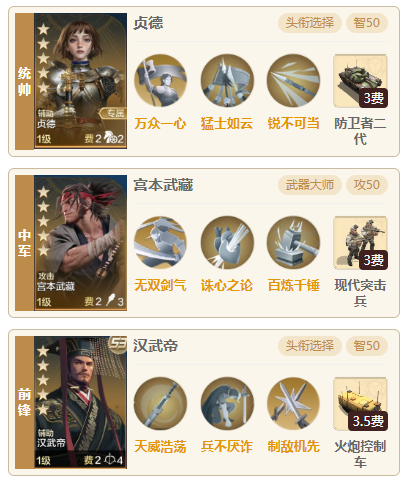Click the 诛心之论 heart skill icon
Viewport: 407px width, 482px height.
click(227, 243)
